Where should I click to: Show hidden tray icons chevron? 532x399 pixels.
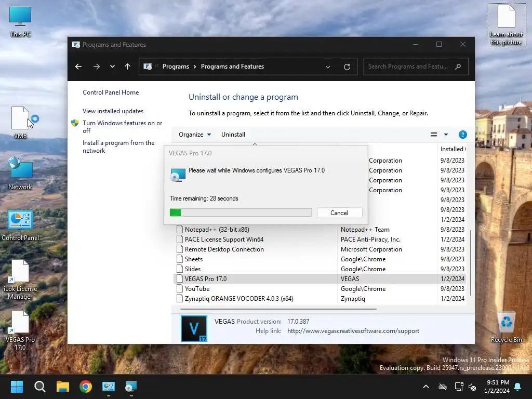click(x=426, y=387)
